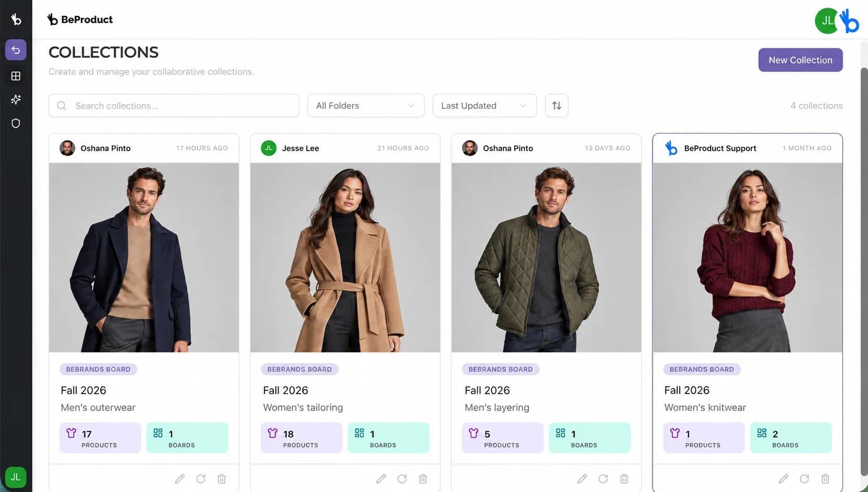Open the Men's outerwear navy coat thumbnail
The height and width of the screenshot is (492, 868).
(x=144, y=257)
